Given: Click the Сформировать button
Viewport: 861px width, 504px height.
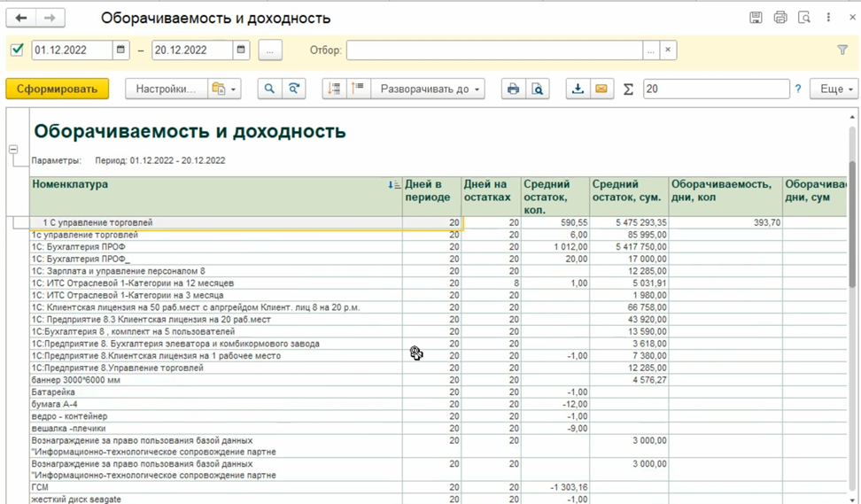Looking at the screenshot, I should (x=57, y=89).
